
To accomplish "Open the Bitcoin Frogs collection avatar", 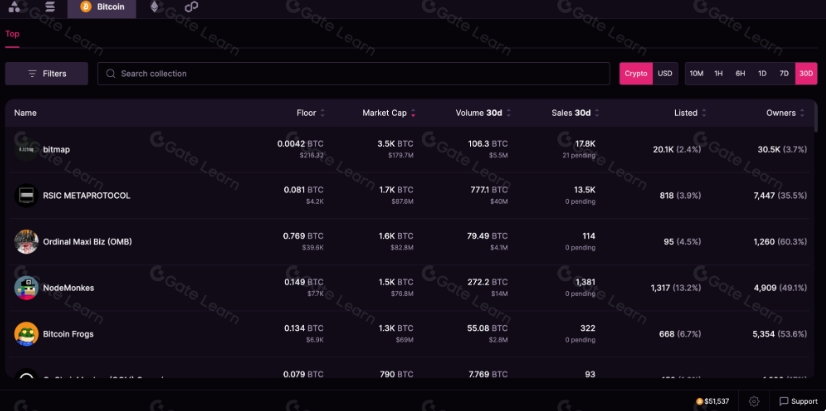I will (x=26, y=334).
